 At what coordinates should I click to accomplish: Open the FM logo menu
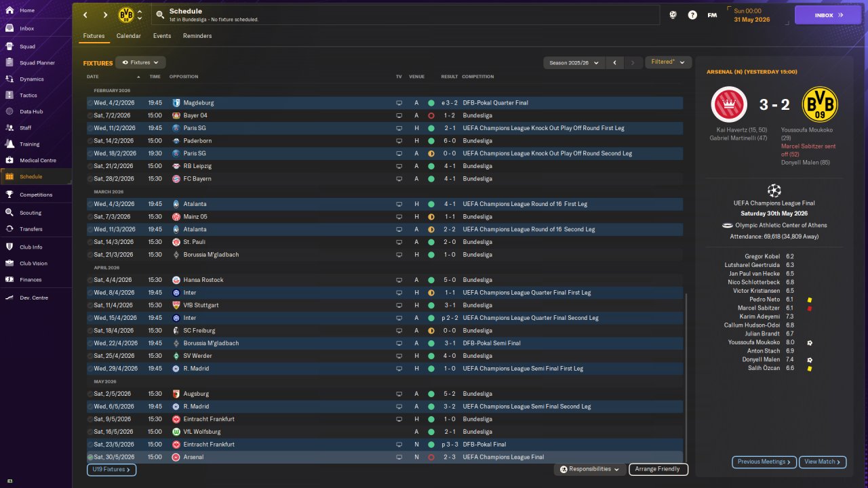click(x=712, y=15)
